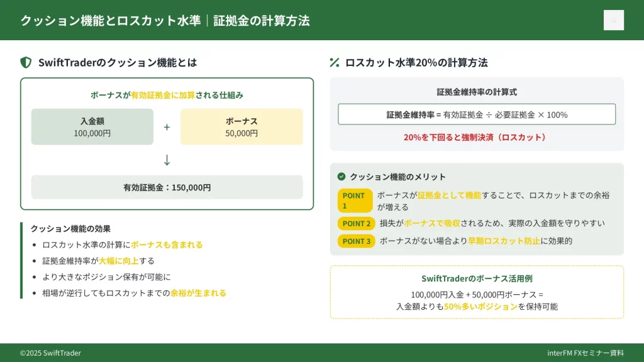This screenshot has height=362, width=644.
Task: Click the 相場が逆行しても bullet item
Action: [x=133, y=293]
